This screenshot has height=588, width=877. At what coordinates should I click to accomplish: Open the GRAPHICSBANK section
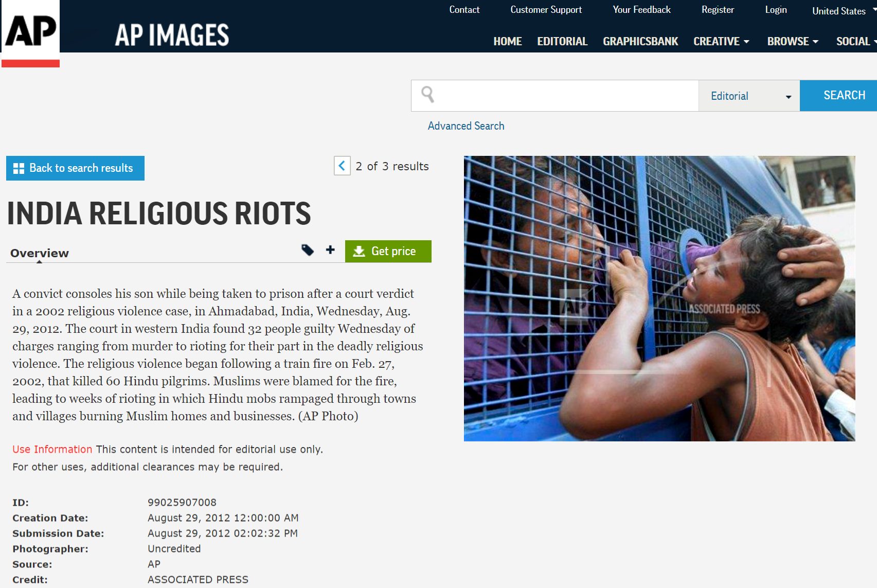[640, 41]
